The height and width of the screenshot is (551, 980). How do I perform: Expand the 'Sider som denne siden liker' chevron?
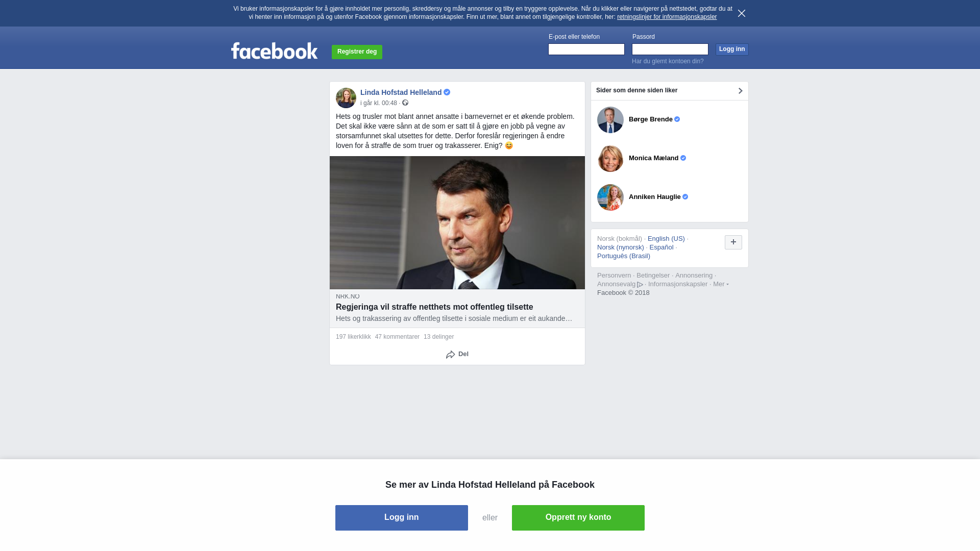740,91
